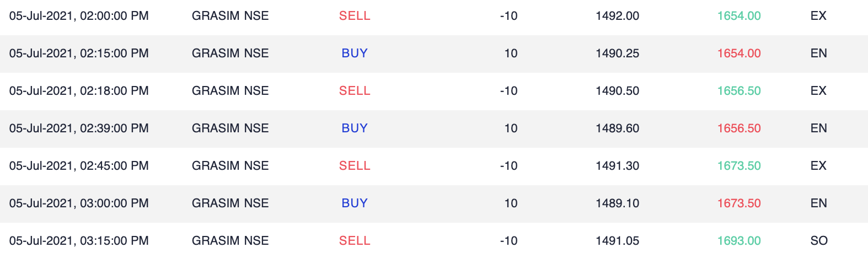Click the 03:00:00 PM trade timestamp
The image size is (868, 258).
[79, 203]
